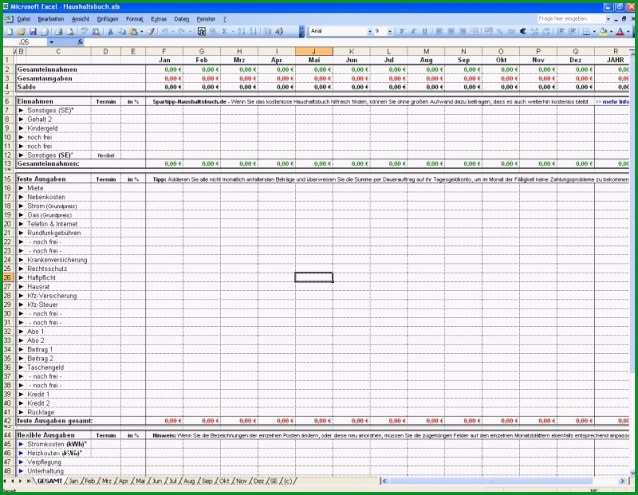638x495 pixels.
Task: Click the 'Kfz-Versicherung' row label
Action: [x=52, y=296]
